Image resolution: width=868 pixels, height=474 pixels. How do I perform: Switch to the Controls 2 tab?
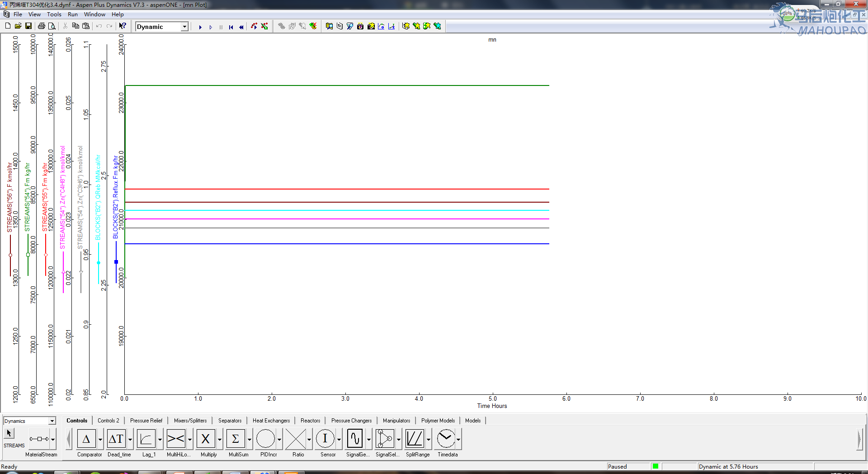[x=108, y=421]
